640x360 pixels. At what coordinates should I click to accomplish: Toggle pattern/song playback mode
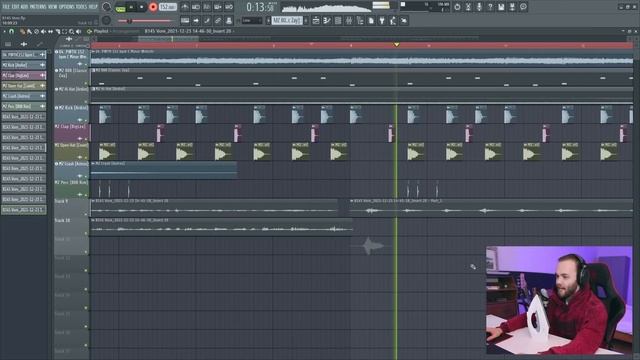[x=120, y=7]
